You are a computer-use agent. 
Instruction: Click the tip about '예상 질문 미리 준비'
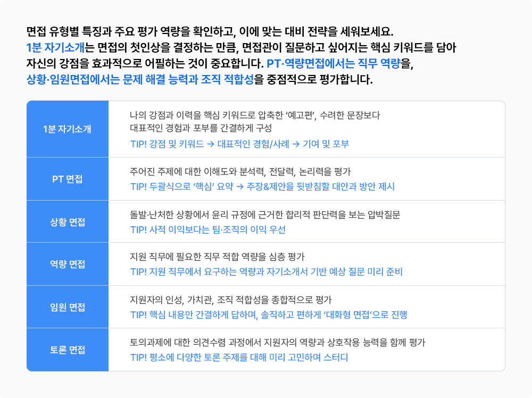pos(267,271)
